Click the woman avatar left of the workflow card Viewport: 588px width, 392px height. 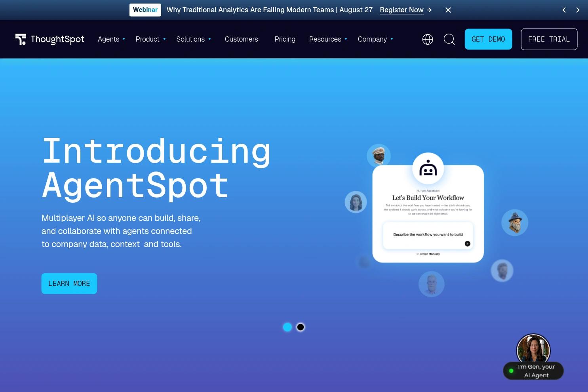click(356, 202)
